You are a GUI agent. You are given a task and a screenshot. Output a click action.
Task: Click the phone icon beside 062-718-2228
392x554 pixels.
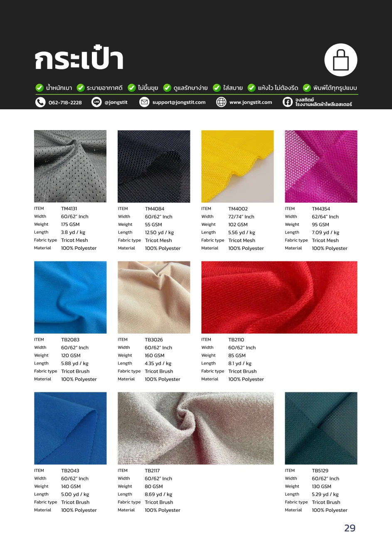tap(40, 102)
